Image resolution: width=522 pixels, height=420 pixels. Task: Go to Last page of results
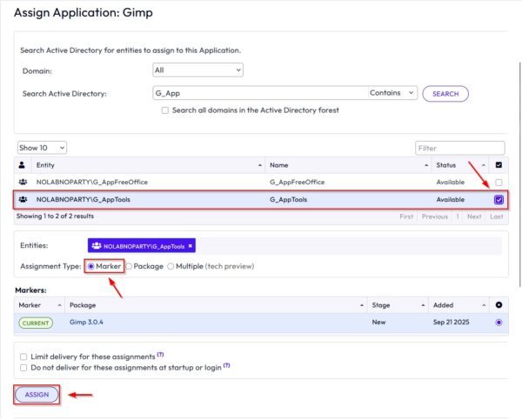coord(497,217)
